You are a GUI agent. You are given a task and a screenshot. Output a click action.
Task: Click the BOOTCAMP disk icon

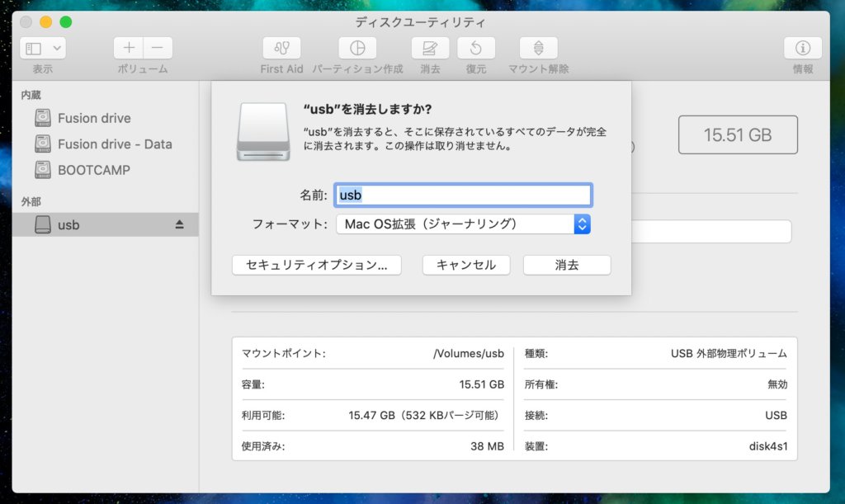coord(43,170)
